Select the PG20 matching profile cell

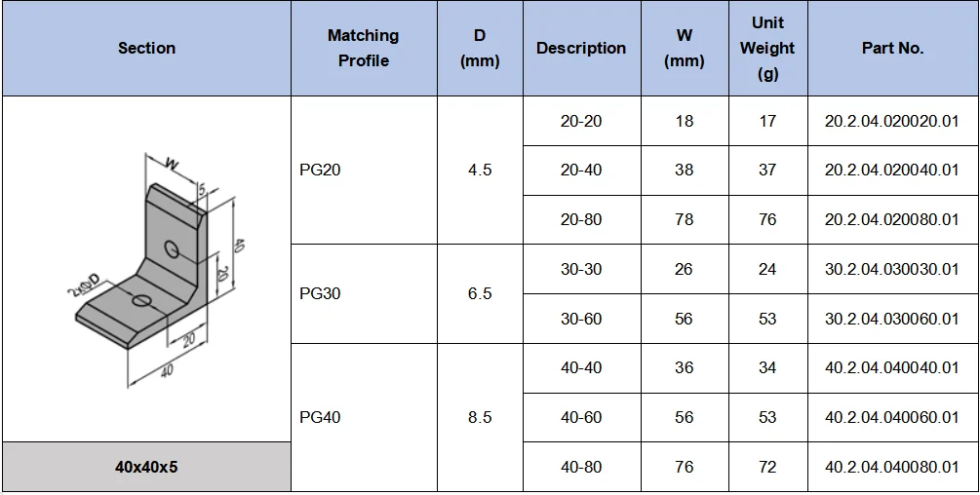pyautogui.click(x=364, y=170)
